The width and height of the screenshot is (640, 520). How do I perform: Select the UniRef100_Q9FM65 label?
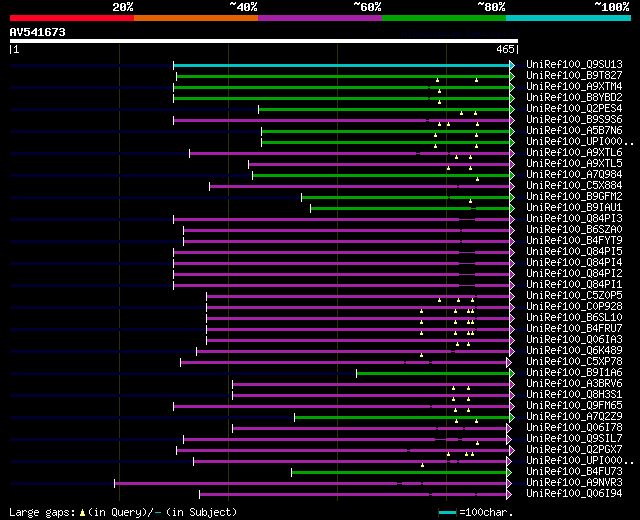tap(574, 406)
